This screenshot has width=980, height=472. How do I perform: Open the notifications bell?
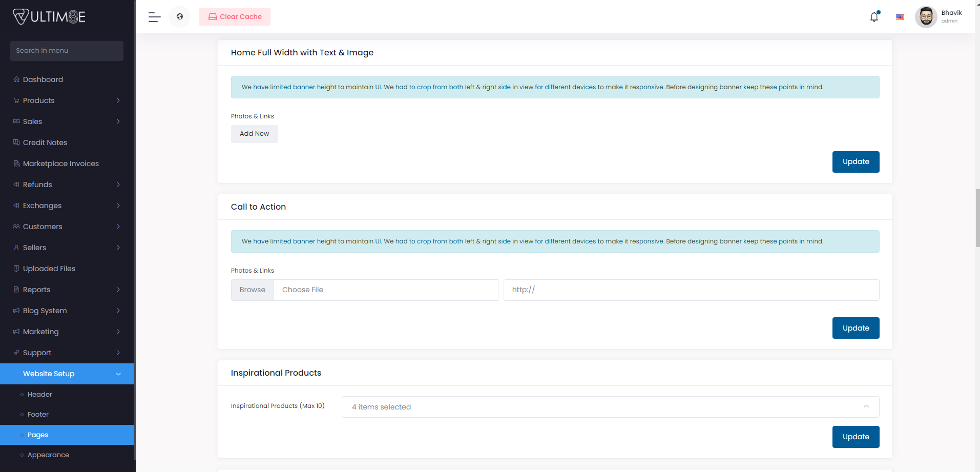pyautogui.click(x=874, y=17)
